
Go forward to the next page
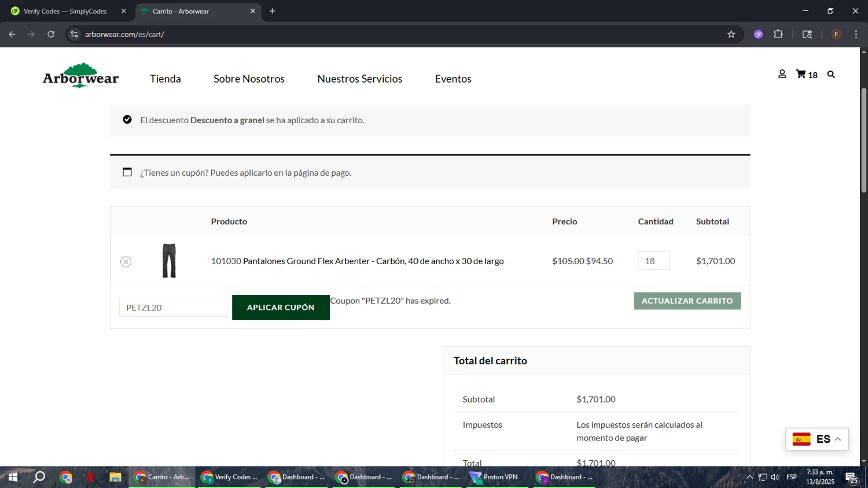(x=31, y=34)
